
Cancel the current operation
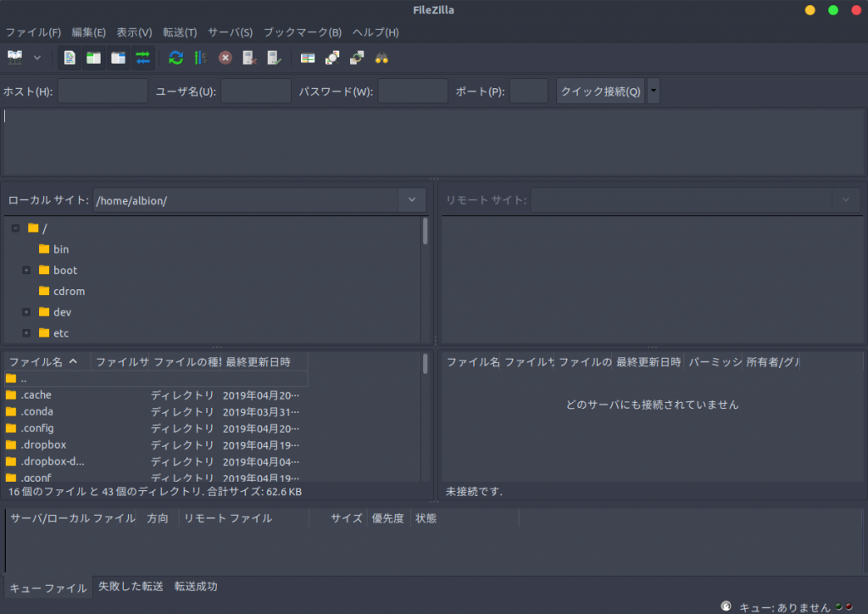[x=224, y=58]
